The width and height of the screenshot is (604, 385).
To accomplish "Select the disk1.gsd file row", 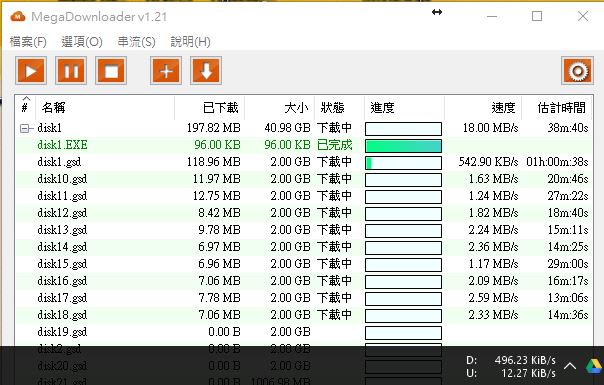I will 304,162.
